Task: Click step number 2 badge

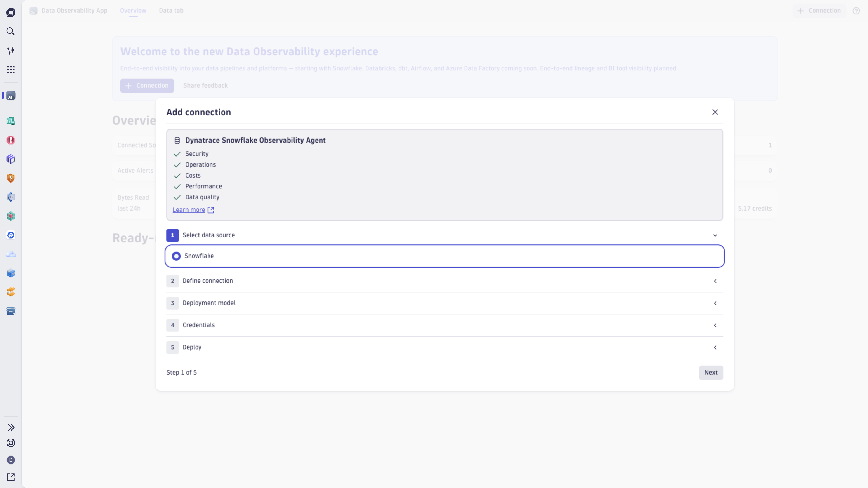Action: [172, 281]
